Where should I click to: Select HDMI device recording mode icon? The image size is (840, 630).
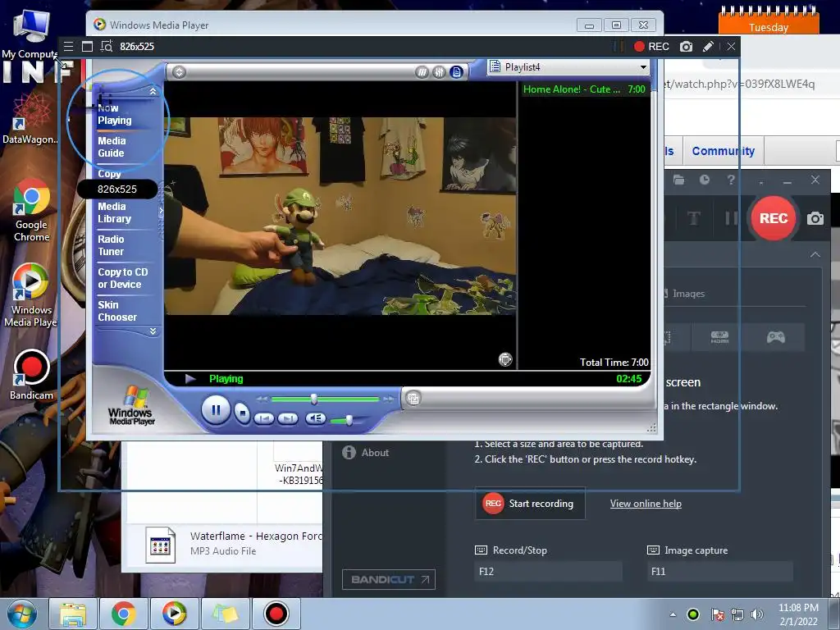click(719, 337)
